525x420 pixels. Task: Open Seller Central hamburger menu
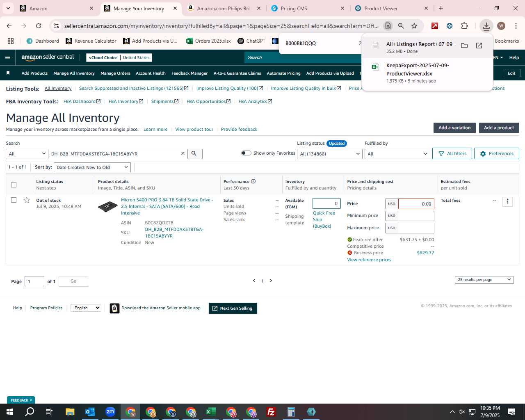click(8, 57)
